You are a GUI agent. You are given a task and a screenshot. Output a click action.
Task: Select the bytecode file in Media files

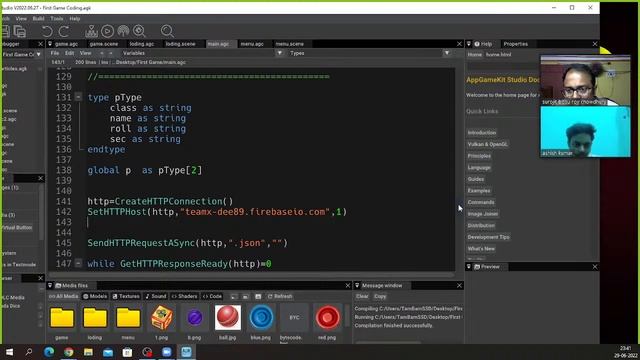[294, 318]
